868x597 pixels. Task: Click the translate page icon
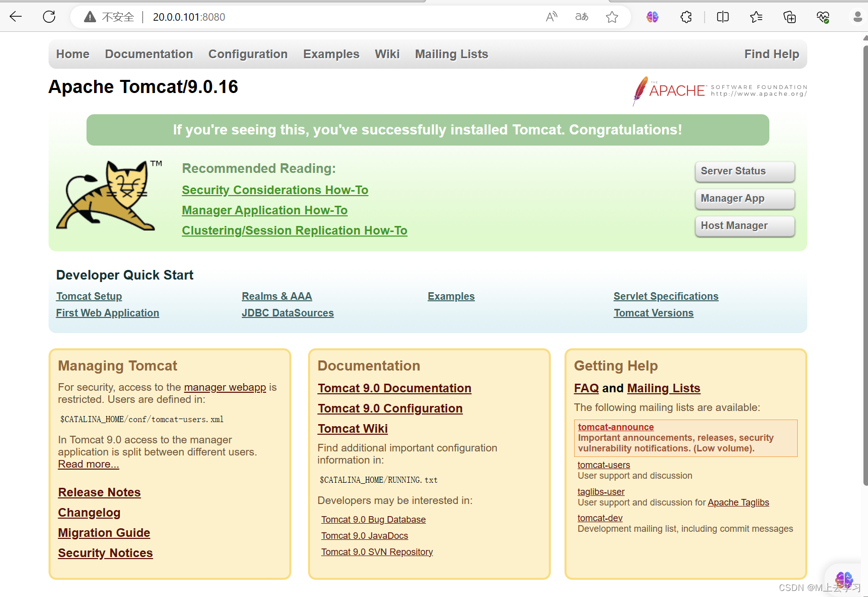coord(582,17)
